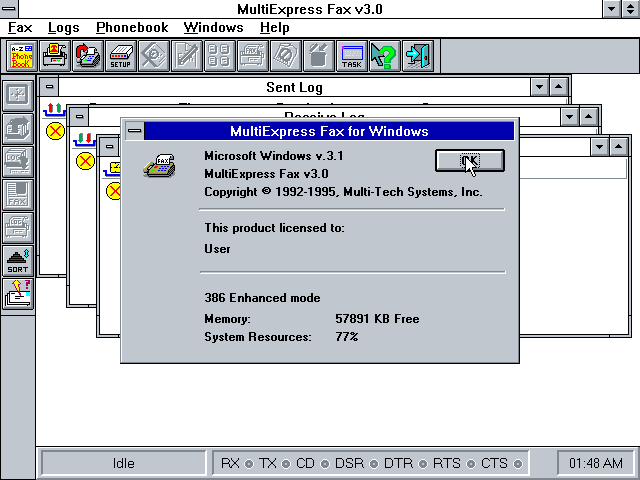
Task: Click the SORT pyramid icon
Action: pyautogui.click(x=18, y=261)
